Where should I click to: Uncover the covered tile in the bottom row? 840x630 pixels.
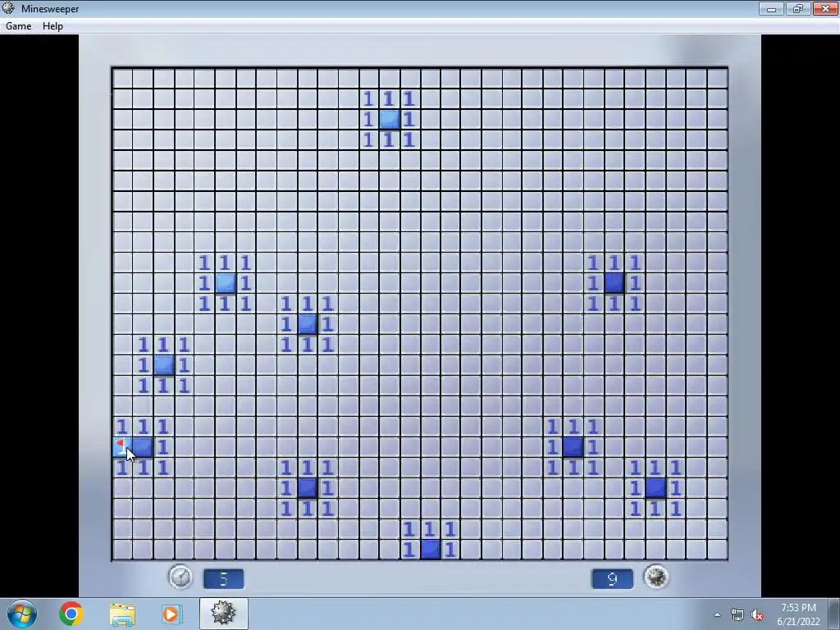click(430, 550)
